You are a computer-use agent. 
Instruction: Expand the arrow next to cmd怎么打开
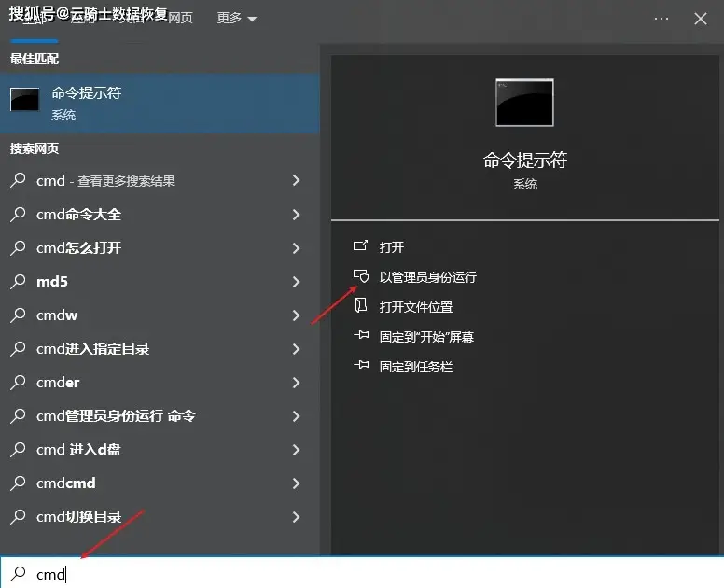(x=297, y=248)
